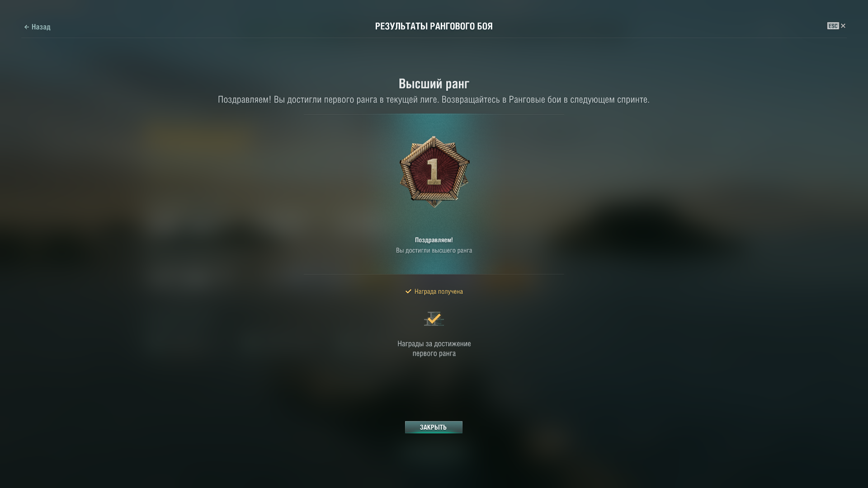Click the word первого ранга in reward label
The width and height of the screenshot is (868, 488).
[434, 353]
